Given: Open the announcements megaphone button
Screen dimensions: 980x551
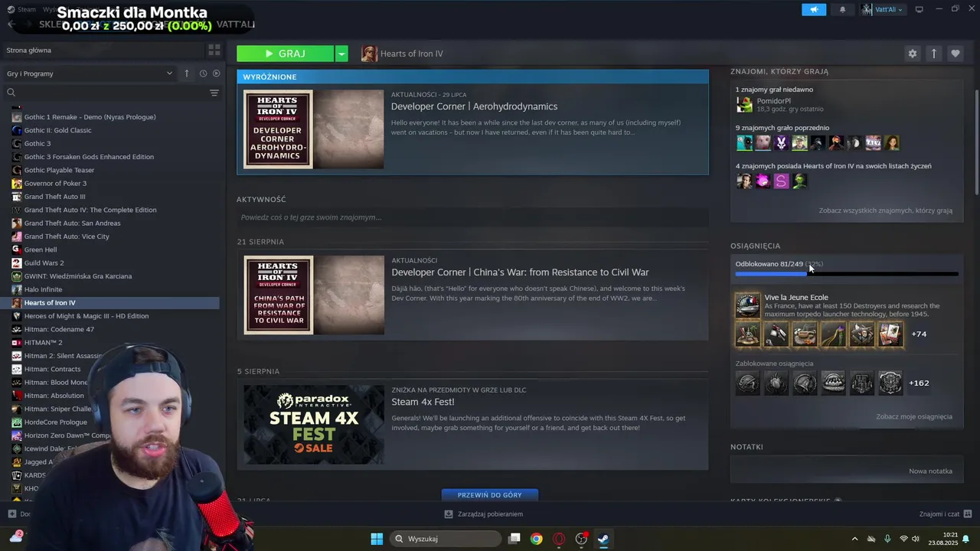Looking at the screenshot, I should pos(814,9).
